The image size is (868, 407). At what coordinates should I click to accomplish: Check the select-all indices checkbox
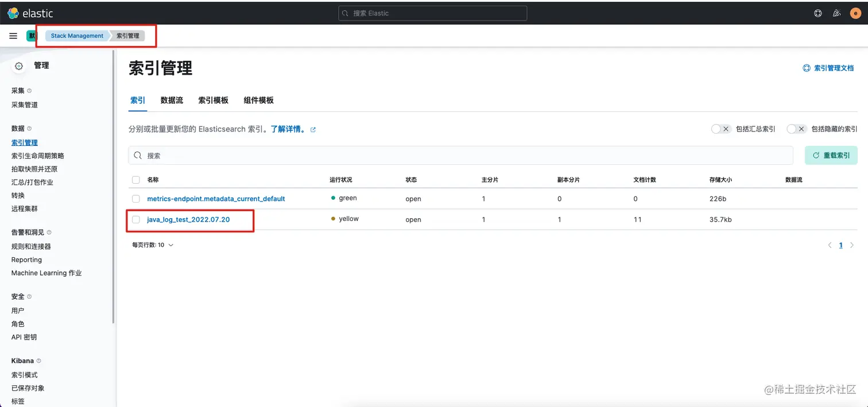[136, 180]
